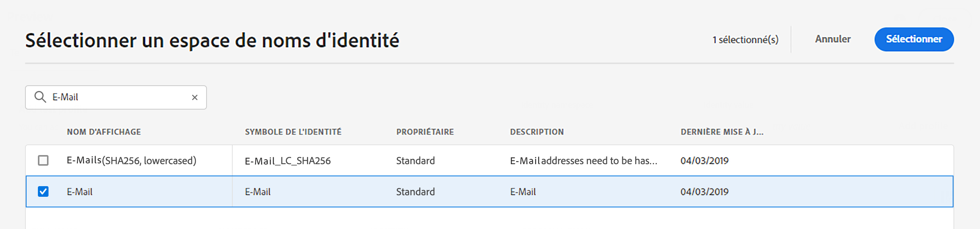Open truncated description E-Mail addresses need to be has...
Viewport: 980px width, 229px height.
583,160
